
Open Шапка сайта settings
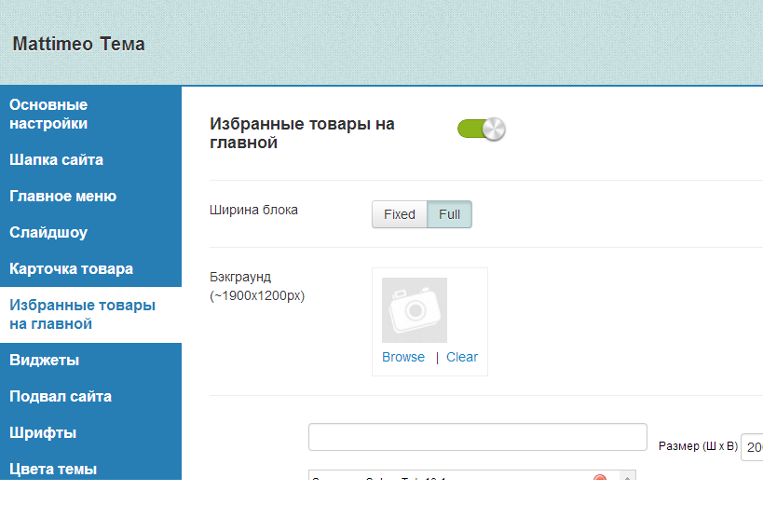[x=56, y=159]
